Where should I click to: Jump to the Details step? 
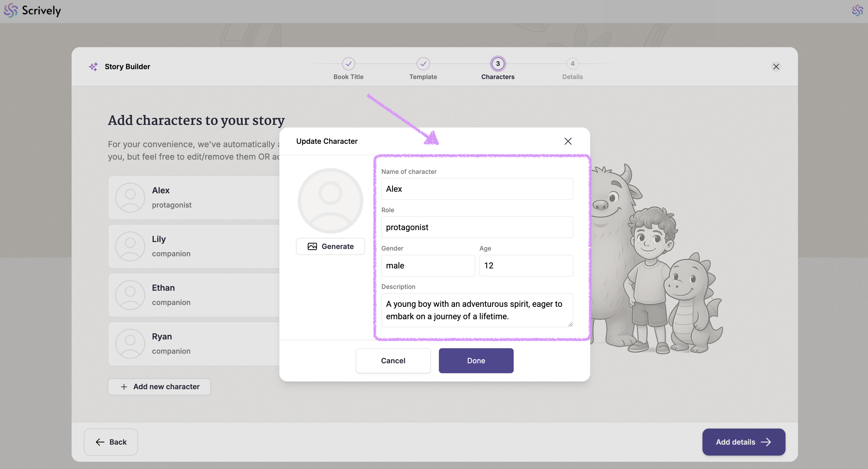tap(572, 64)
